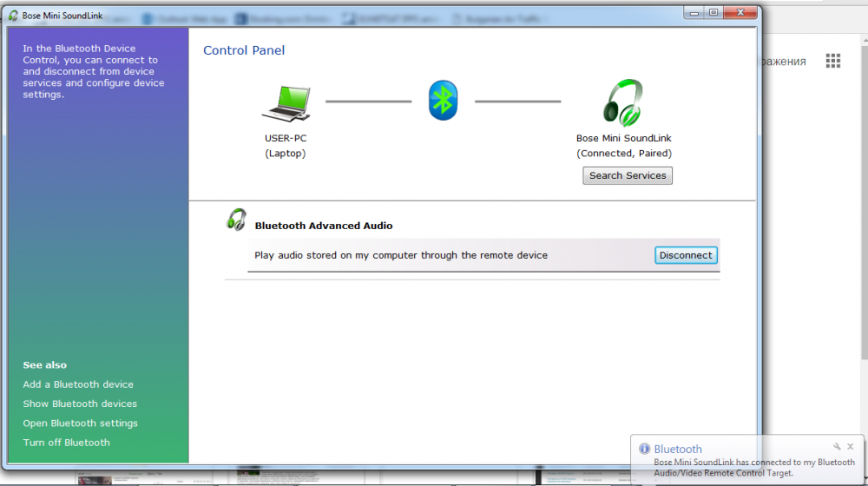Click 'Play audio stored on my computer' description

401,255
